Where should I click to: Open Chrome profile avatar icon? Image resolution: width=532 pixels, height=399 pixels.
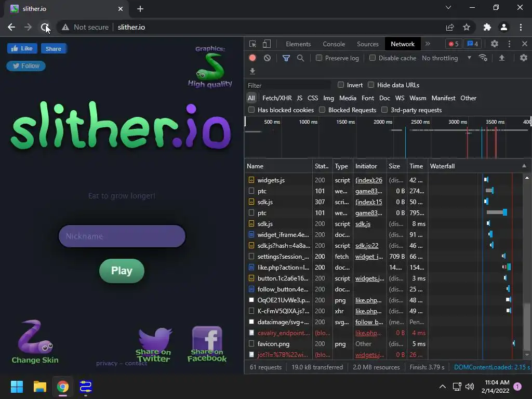[x=504, y=27]
